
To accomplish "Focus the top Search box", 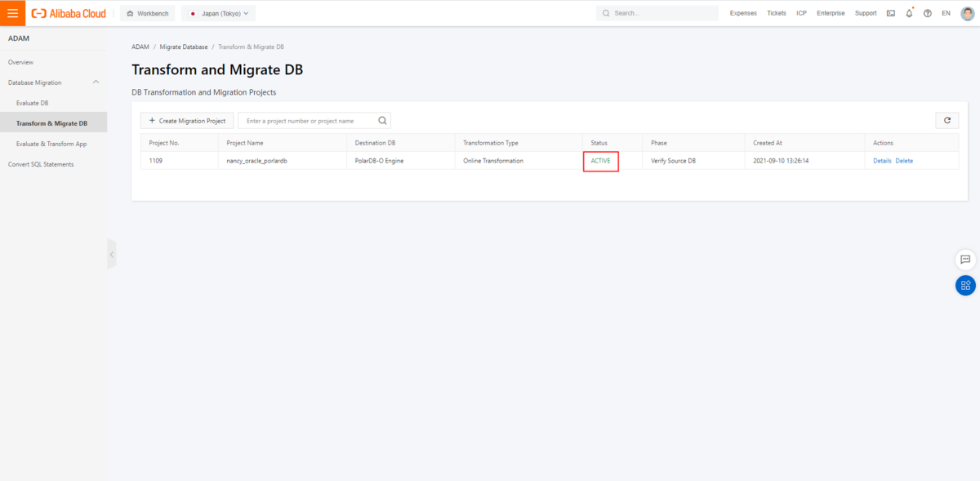I will click(657, 13).
